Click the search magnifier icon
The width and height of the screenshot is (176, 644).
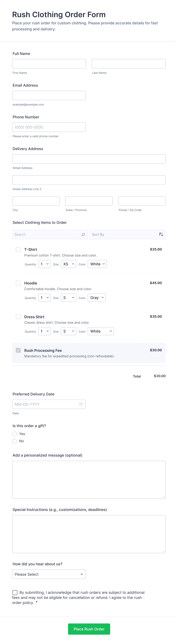pos(83,234)
